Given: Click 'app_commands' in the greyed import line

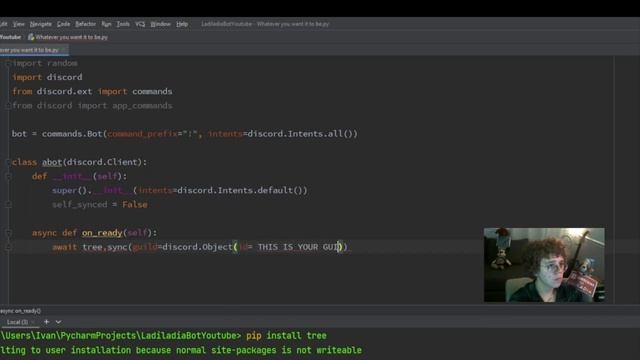Looking at the screenshot, I should 142,106.
